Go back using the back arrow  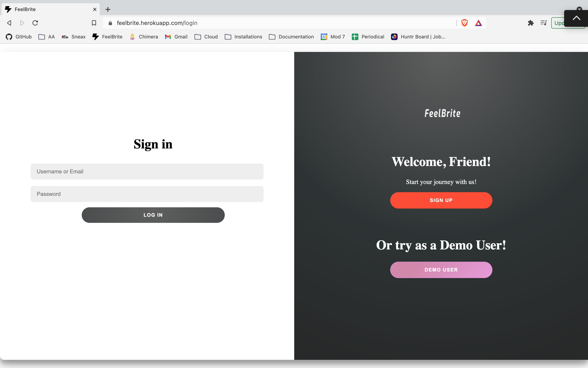[9, 23]
